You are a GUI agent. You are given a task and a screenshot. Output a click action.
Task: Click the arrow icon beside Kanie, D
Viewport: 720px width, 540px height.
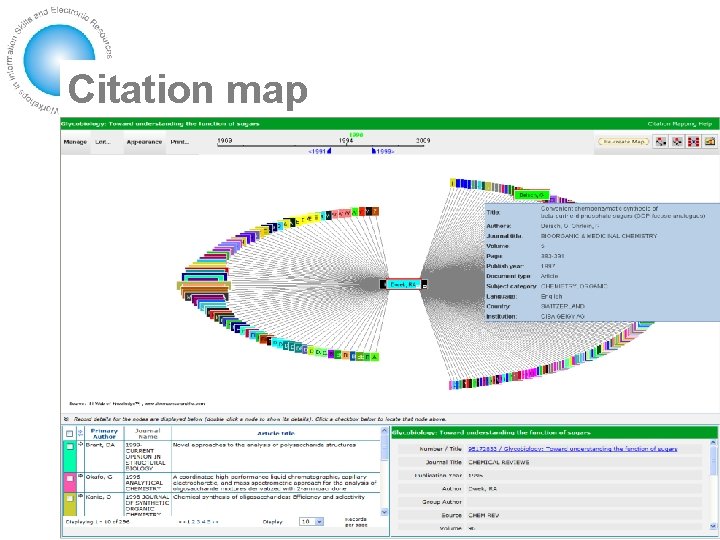coord(81,496)
